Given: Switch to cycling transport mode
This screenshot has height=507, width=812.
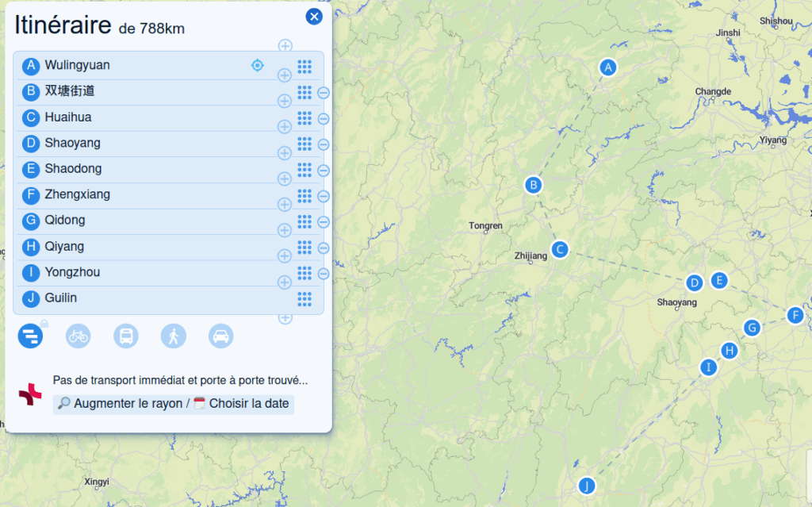Looking at the screenshot, I should pyautogui.click(x=78, y=336).
